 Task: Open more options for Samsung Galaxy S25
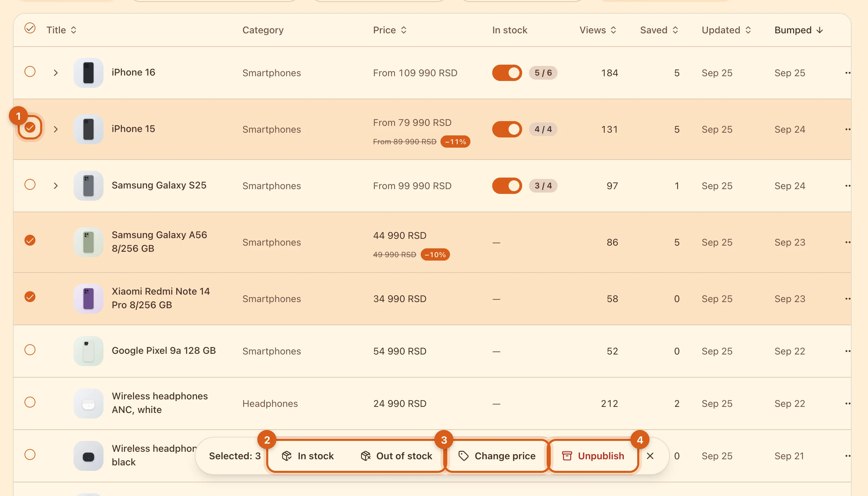point(848,186)
